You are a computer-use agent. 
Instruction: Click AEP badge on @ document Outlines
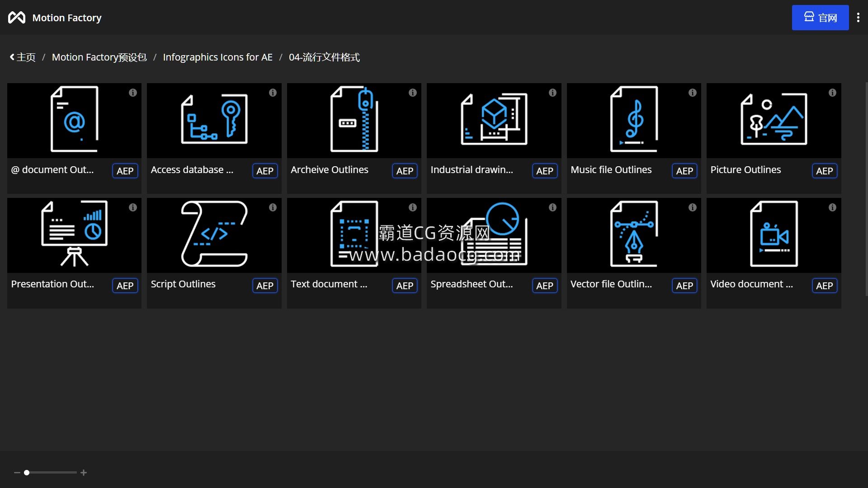point(125,171)
